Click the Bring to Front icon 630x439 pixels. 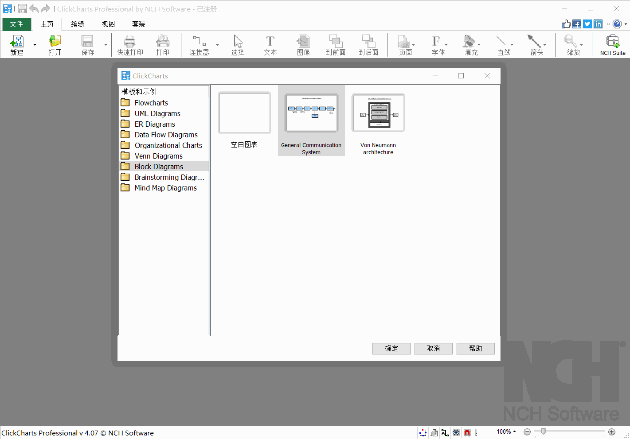[335, 44]
